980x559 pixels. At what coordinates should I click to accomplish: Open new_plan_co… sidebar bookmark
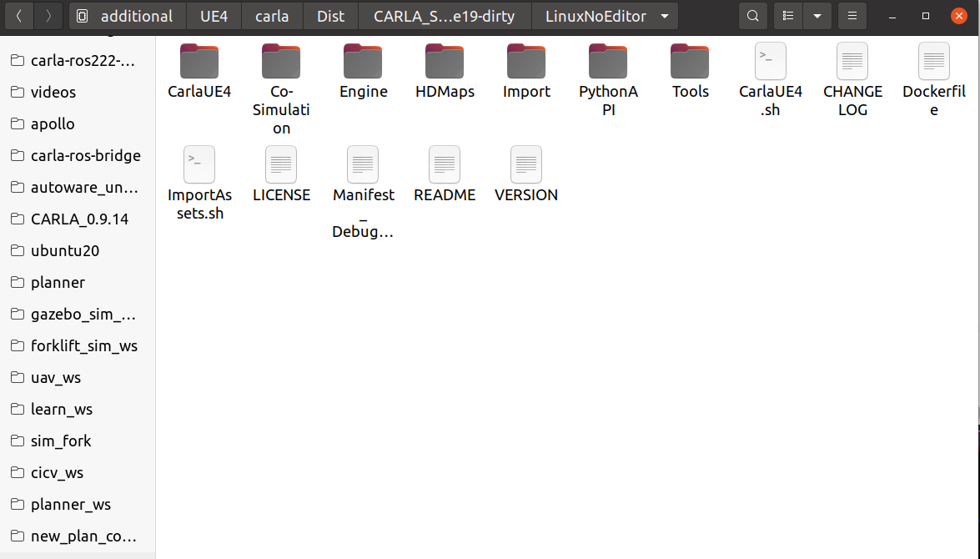coord(78,536)
